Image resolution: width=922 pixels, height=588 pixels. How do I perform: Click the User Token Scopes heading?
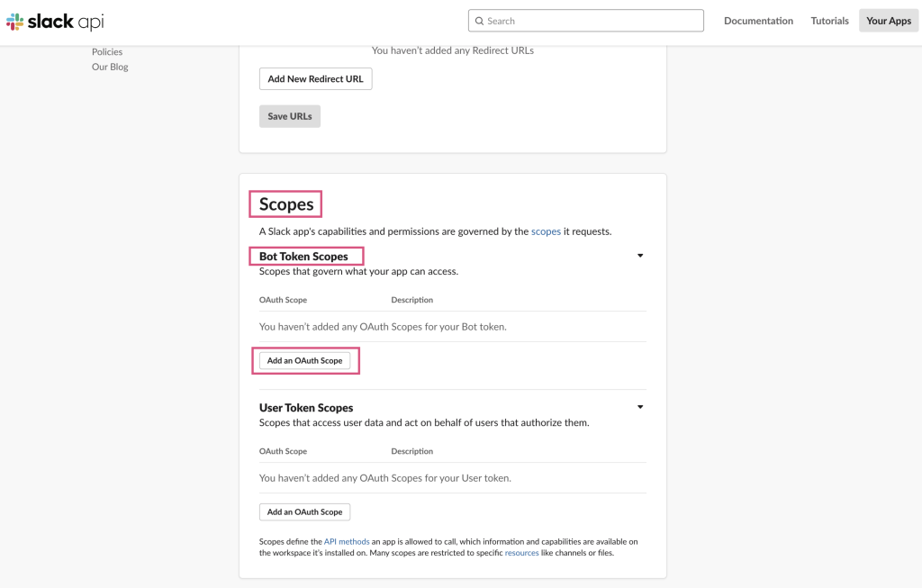click(x=306, y=408)
